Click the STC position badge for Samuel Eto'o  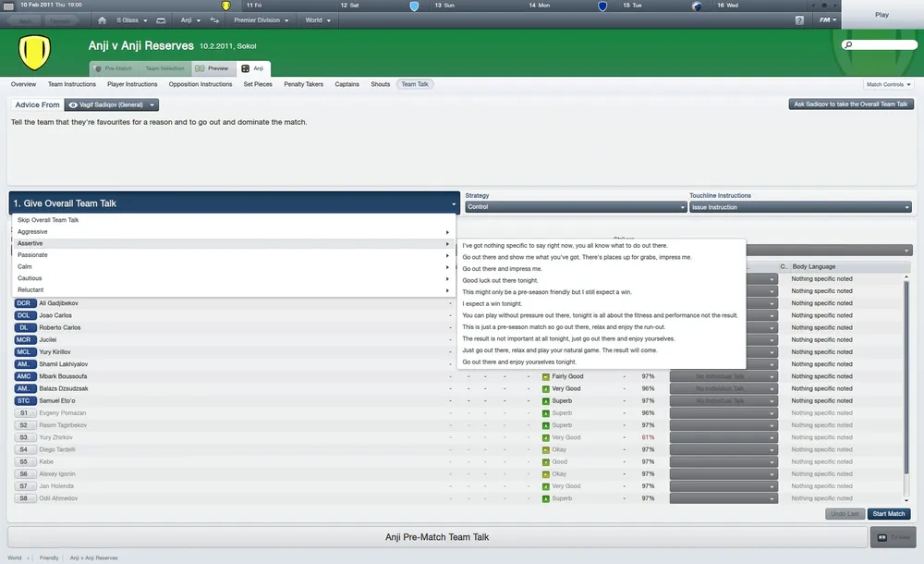click(x=25, y=400)
